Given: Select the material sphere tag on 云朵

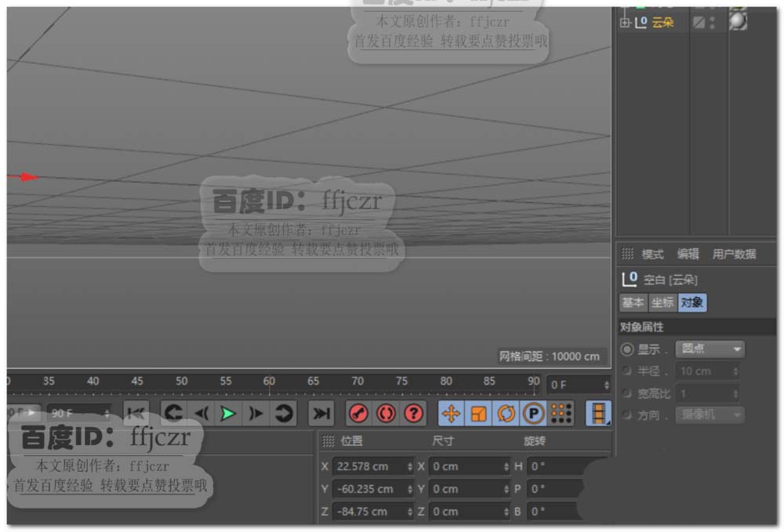Looking at the screenshot, I should click(x=738, y=21).
